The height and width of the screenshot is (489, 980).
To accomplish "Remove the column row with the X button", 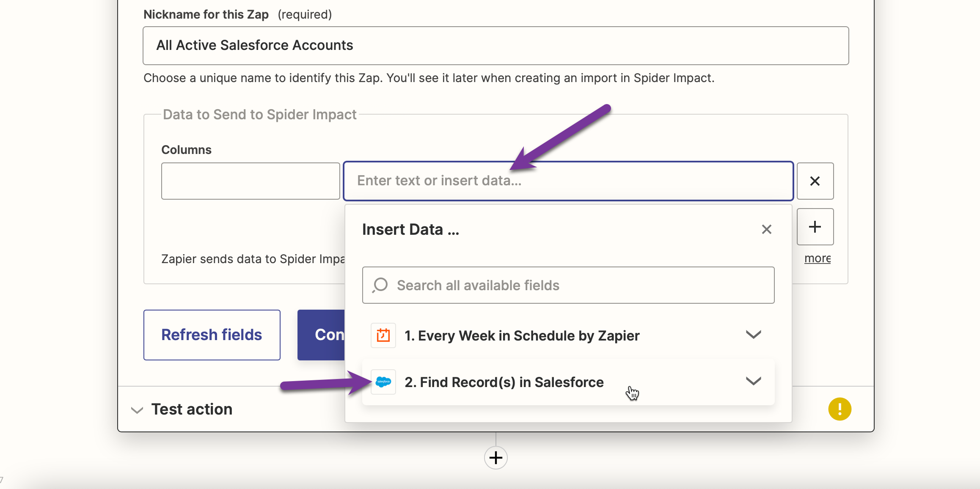I will pyautogui.click(x=815, y=181).
